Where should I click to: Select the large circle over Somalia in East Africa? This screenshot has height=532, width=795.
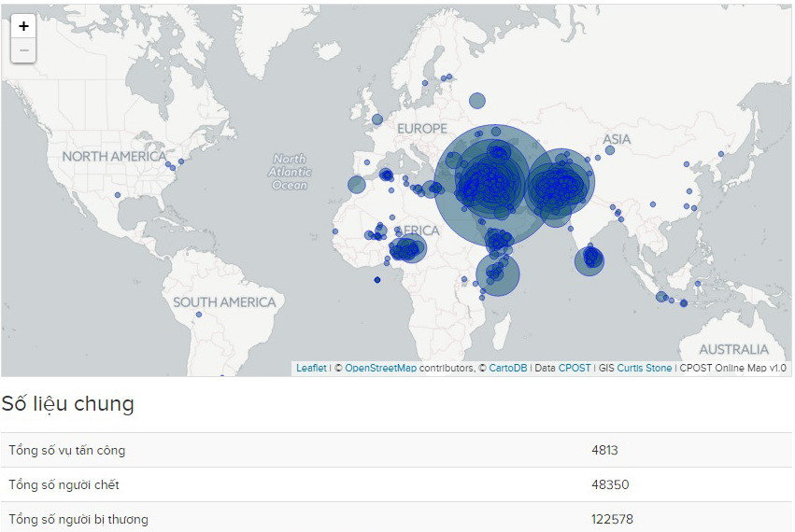click(497, 274)
